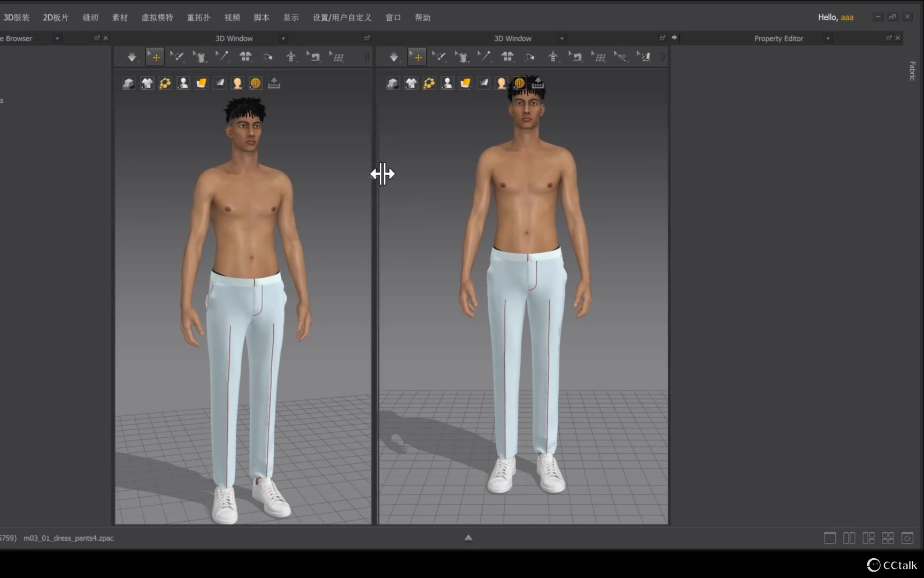Undock the Property Editor panel
Viewport: 924px width, 578px height.
[889, 38]
